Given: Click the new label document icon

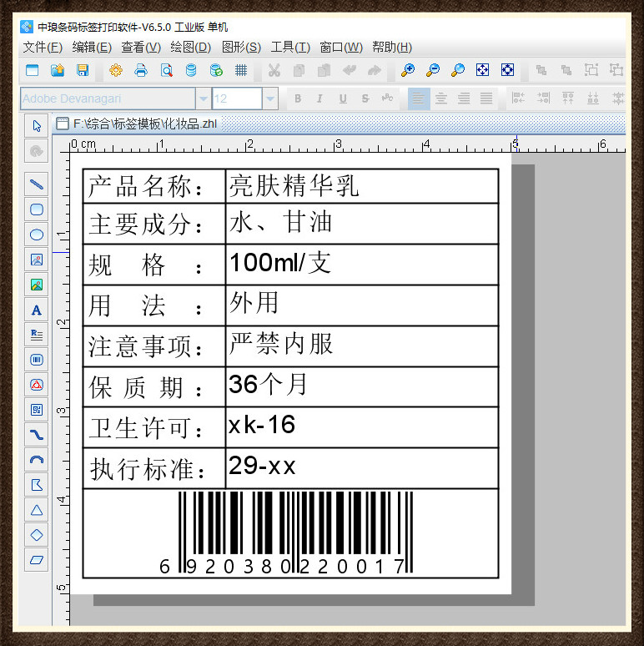Looking at the screenshot, I should click(x=33, y=70).
